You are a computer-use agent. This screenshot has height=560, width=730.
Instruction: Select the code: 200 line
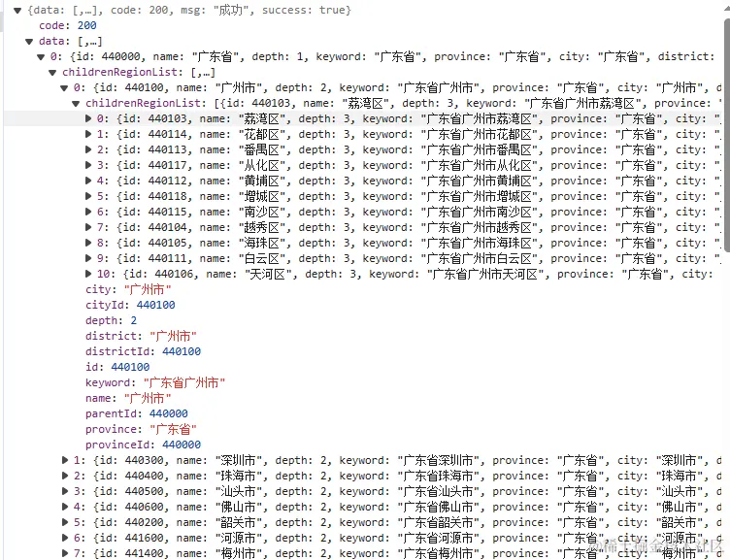tap(68, 25)
